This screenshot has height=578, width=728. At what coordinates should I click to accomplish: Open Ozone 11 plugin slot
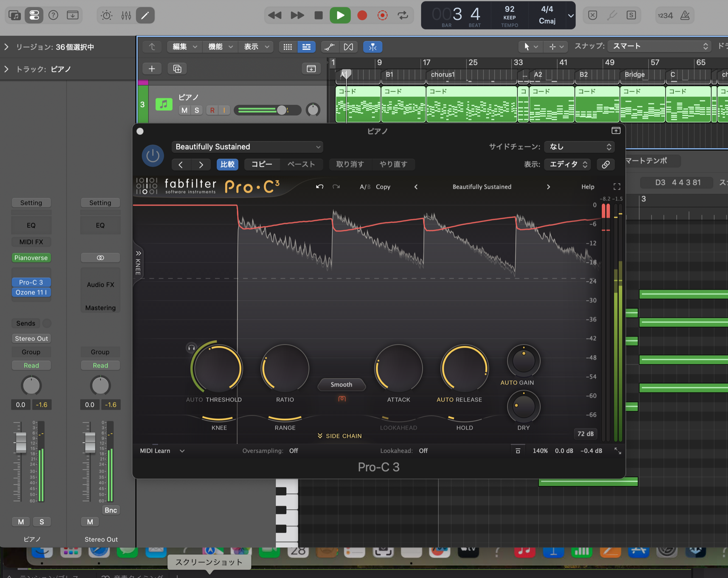[31, 292]
